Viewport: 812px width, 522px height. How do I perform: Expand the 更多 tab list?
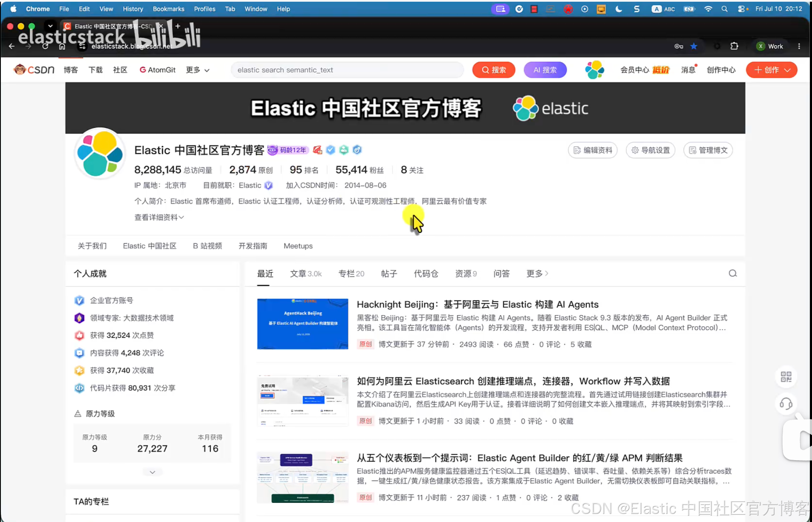537,274
